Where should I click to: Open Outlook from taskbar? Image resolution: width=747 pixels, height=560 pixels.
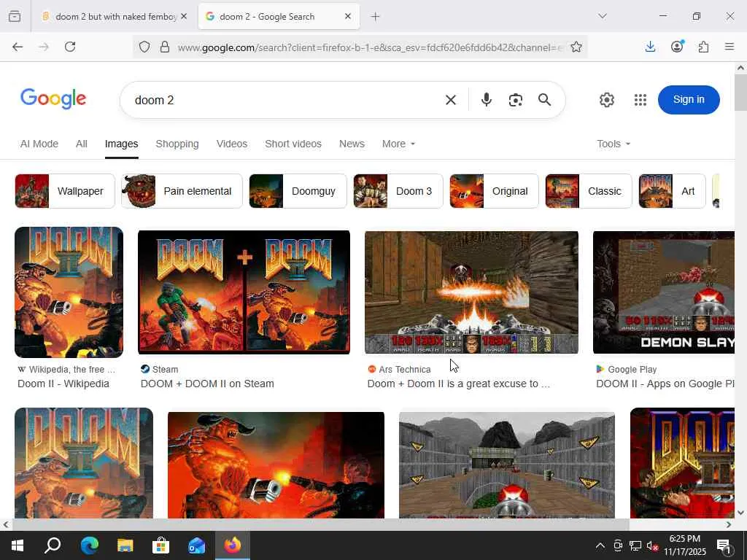click(196, 545)
